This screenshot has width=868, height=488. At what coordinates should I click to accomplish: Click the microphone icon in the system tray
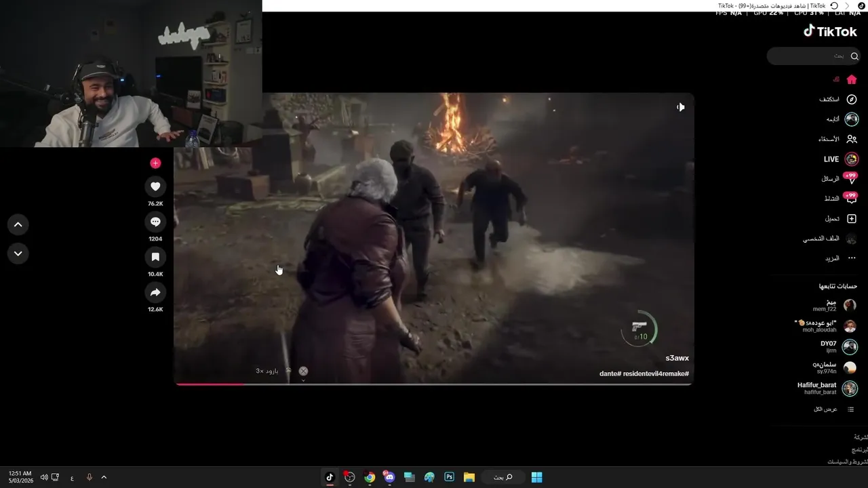[x=89, y=477]
